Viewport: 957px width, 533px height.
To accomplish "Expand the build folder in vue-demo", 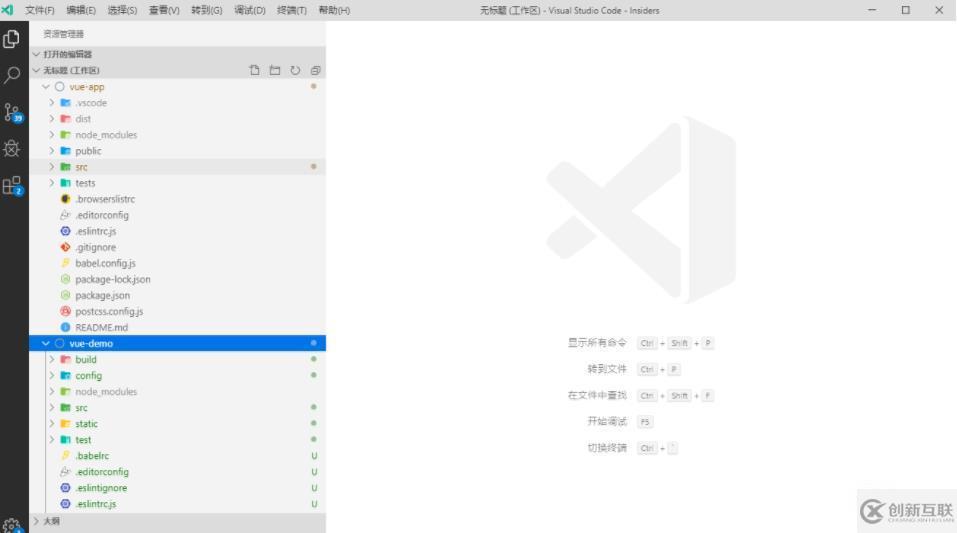I will [52, 360].
